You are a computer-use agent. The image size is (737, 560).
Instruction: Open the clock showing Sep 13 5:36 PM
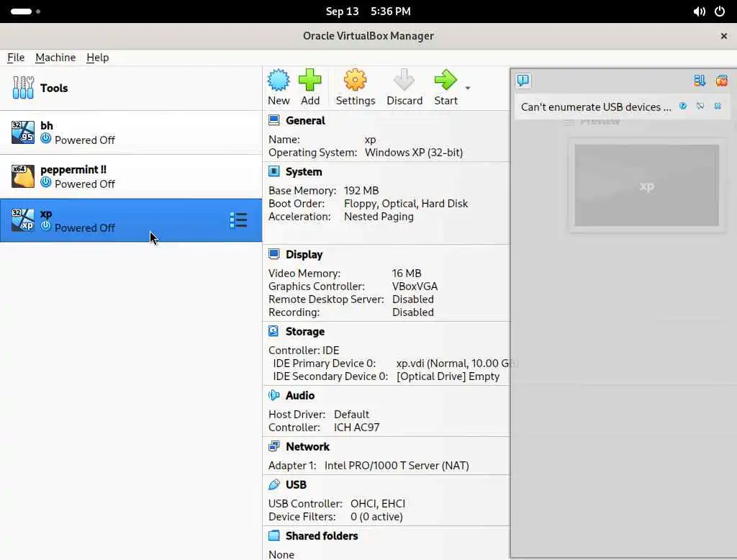click(368, 12)
